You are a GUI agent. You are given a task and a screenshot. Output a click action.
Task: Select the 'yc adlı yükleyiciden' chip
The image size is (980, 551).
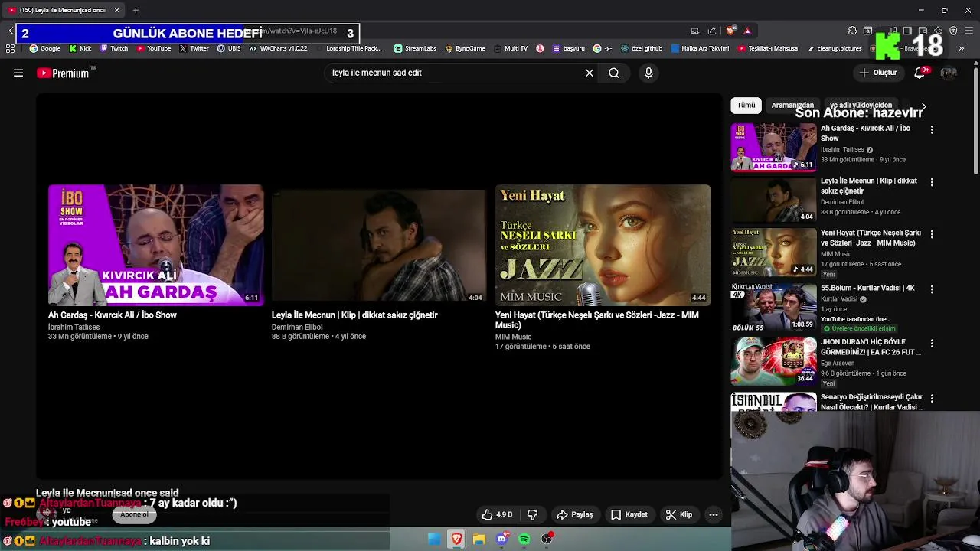(861, 105)
